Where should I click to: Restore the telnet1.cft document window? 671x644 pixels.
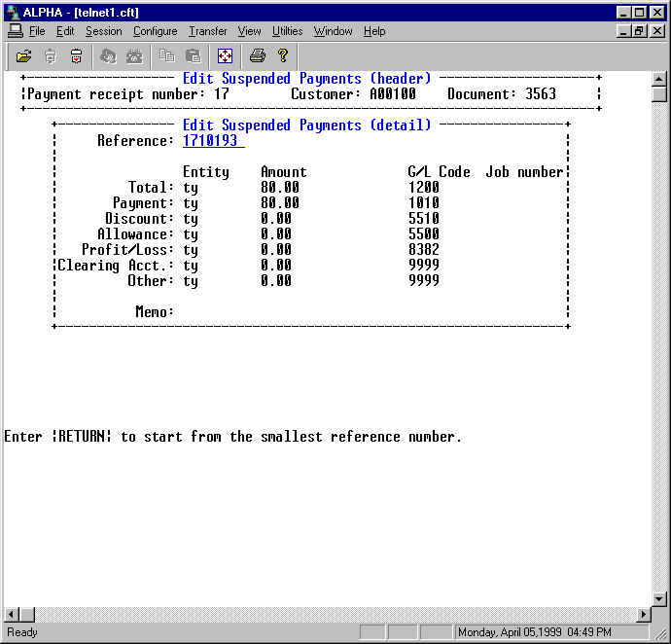639,31
